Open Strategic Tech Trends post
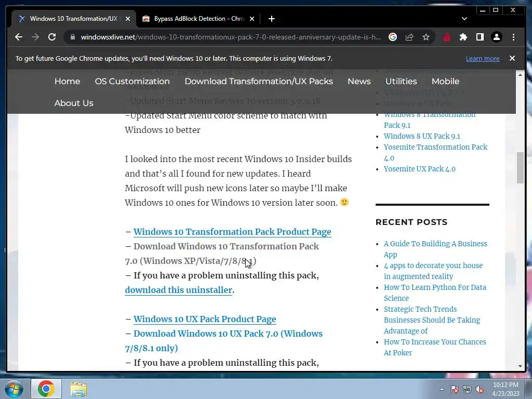532x399 pixels. tap(432, 320)
